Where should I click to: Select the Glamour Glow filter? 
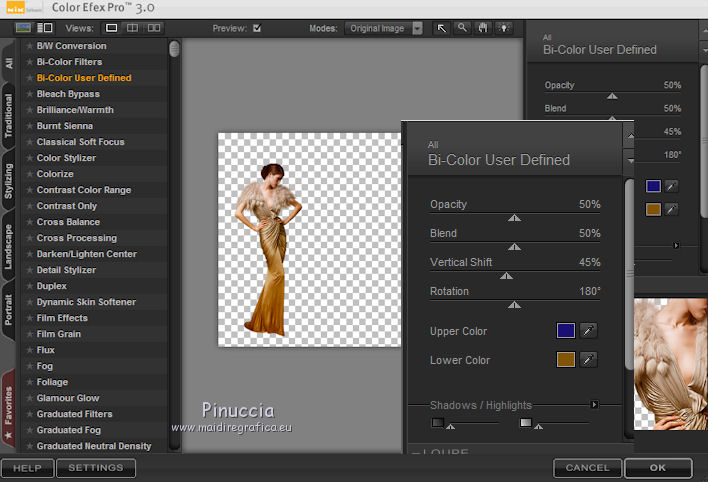click(x=68, y=398)
